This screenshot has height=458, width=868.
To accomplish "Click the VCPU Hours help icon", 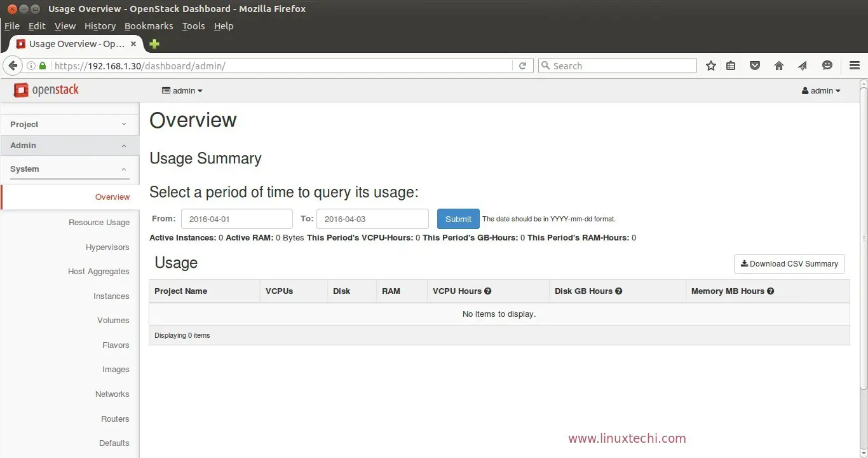I will tap(488, 291).
